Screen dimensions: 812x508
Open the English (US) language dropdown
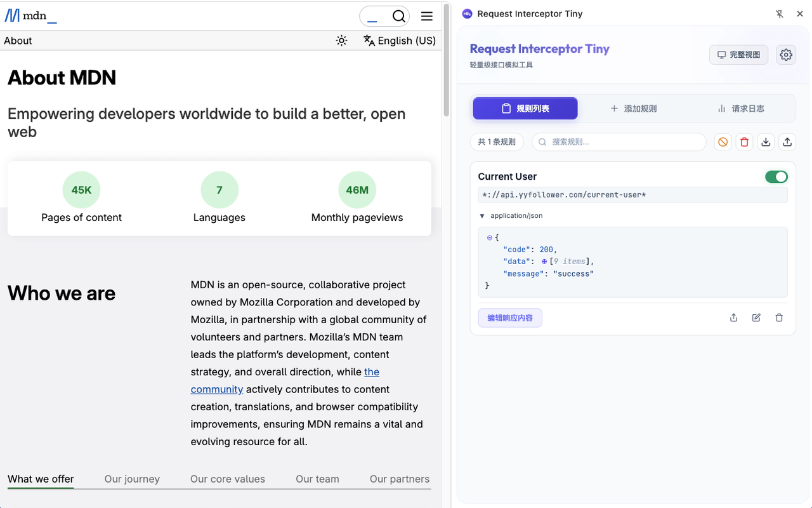click(x=400, y=41)
